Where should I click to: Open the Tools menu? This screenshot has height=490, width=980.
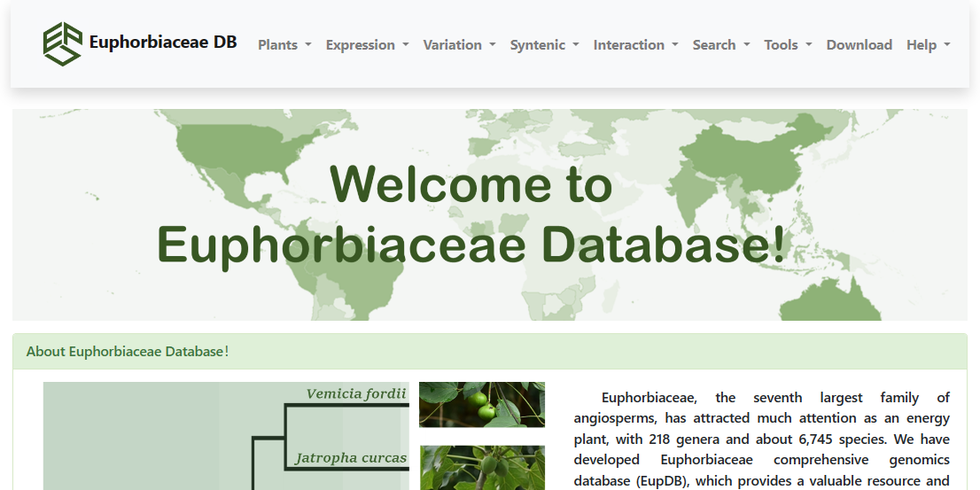click(x=787, y=45)
